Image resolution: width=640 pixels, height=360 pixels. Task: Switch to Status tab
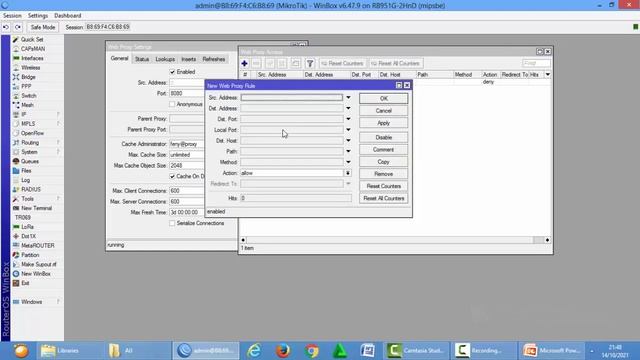click(x=142, y=59)
